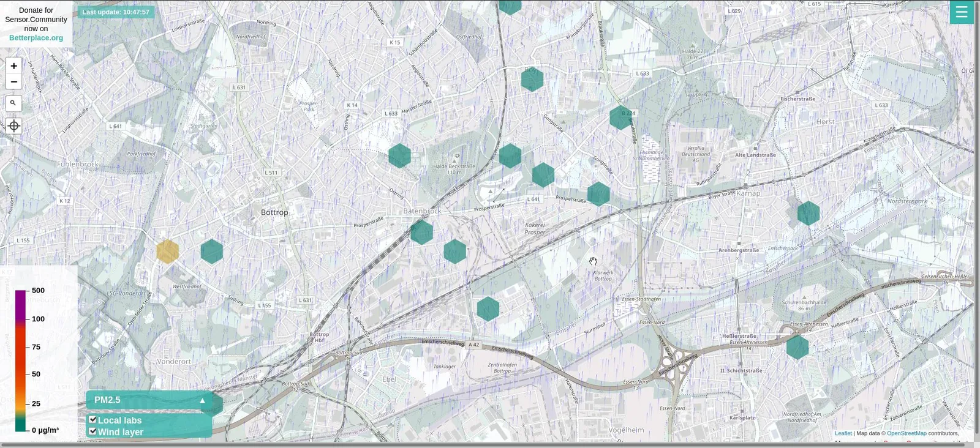Screen dimensions: 980x448
Task: Click the Fuhlenbrock district label
Action: (x=78, y=164)
